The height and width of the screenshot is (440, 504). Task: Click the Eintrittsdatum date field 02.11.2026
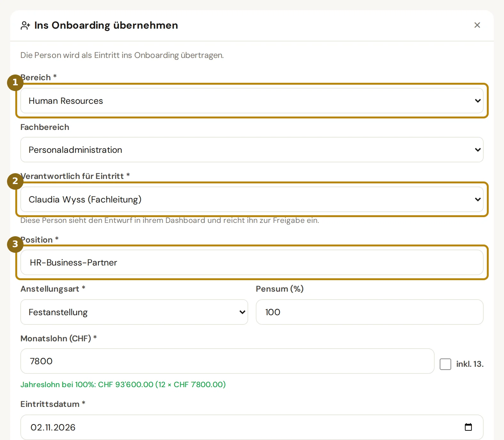click(x=252, y=427)
